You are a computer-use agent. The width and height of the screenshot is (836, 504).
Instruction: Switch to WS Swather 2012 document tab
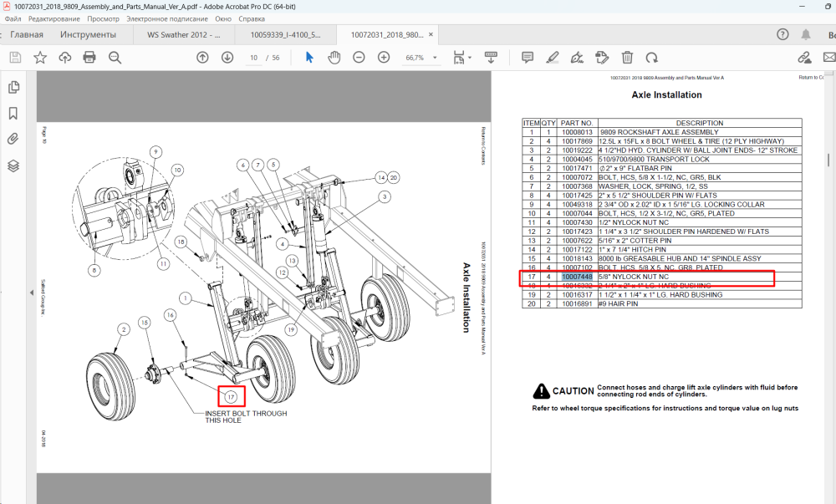pos(183,34)
